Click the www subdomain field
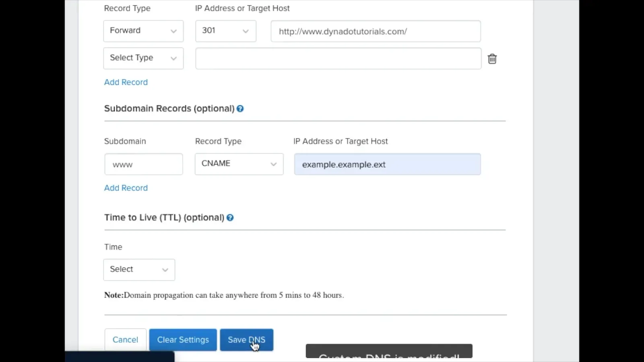The image size is (644, 362). pos(144,164)
